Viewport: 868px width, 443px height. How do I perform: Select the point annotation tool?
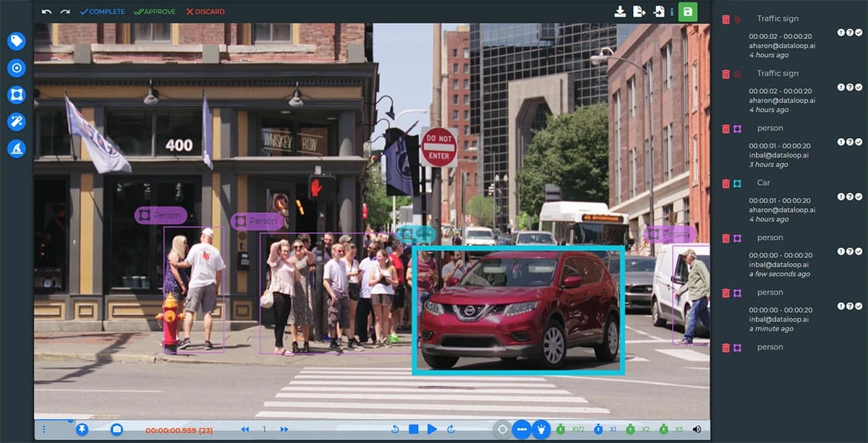(16, 68)
